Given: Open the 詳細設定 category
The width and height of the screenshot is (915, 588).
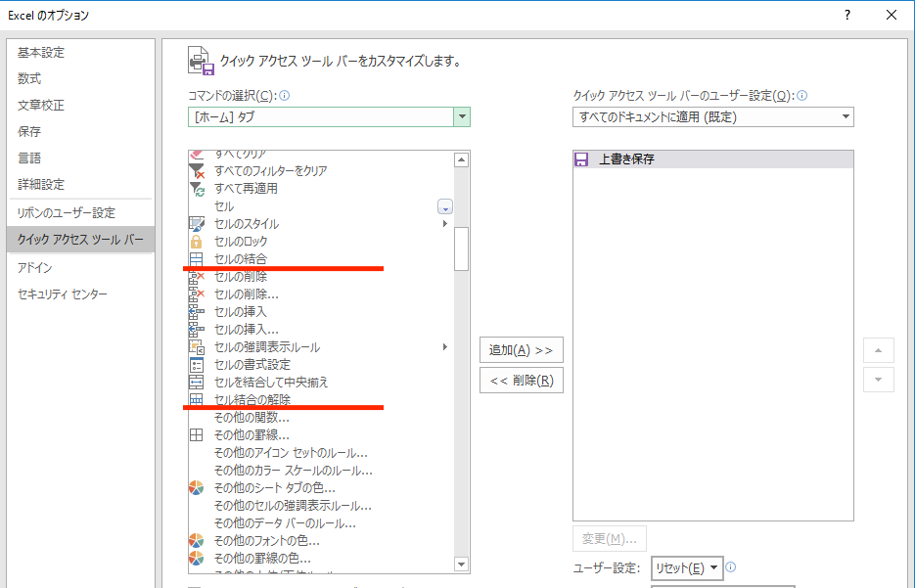Looking at the screenshot, I should [80, 185].
